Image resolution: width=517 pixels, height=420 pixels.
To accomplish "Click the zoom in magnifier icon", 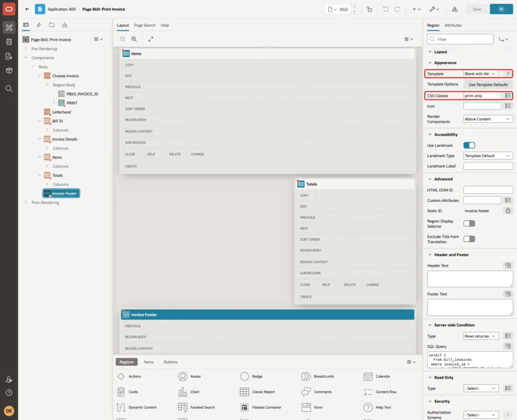I will click(134, 39).
